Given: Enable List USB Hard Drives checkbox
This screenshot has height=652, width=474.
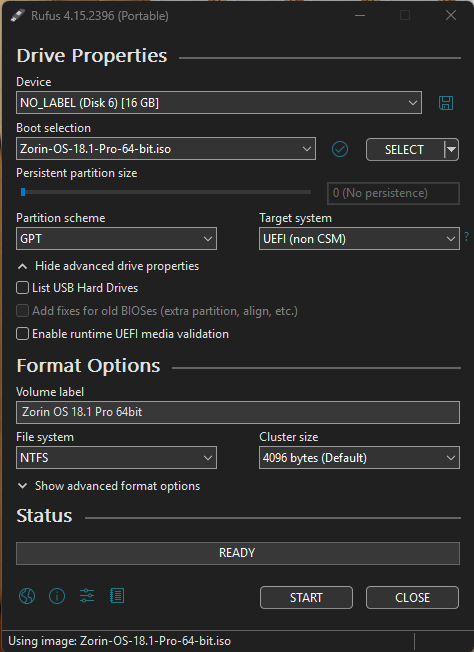Looking at the screenshot, I should 22,288.
